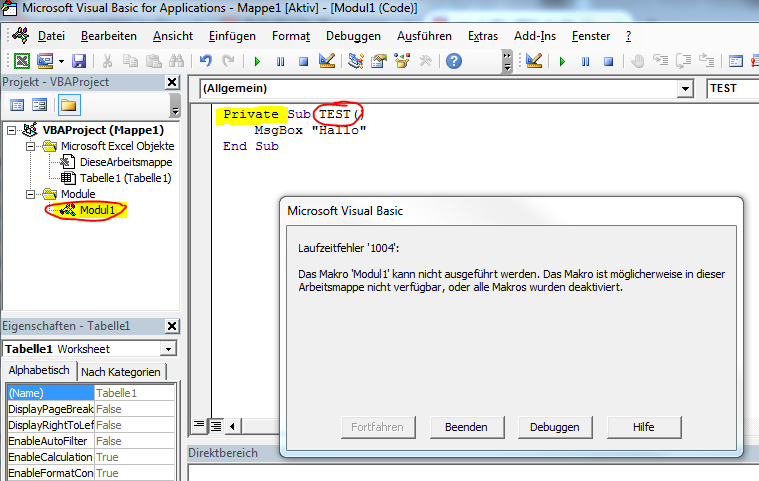Click the Copy icon in the toolbar
Image resolution: width=759 pixels, height=481 pixels.
(130, 61)
